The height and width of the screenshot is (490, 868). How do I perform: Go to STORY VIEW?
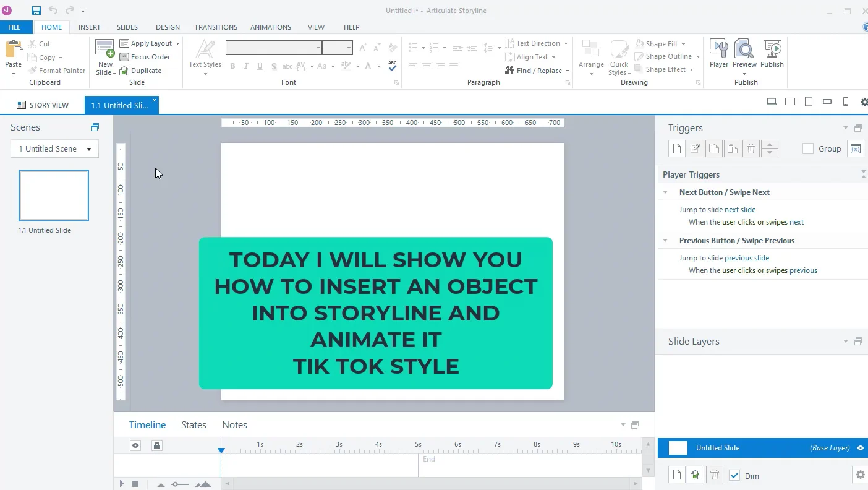pos(43,105)
